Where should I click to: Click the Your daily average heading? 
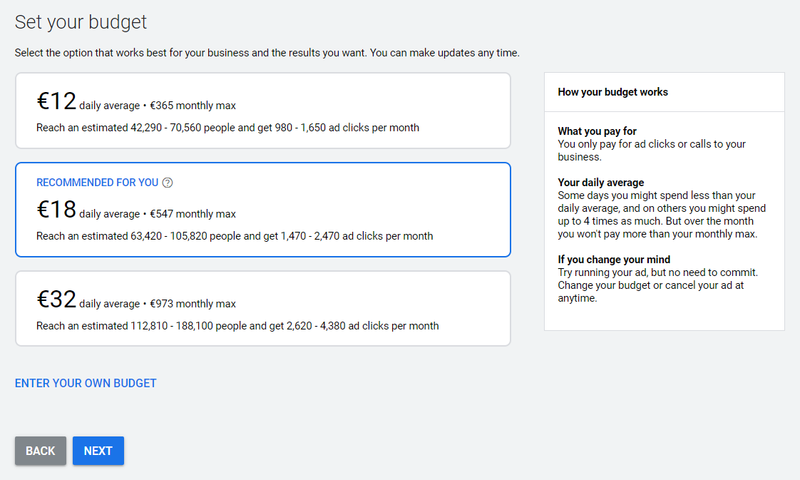[601, 182]
